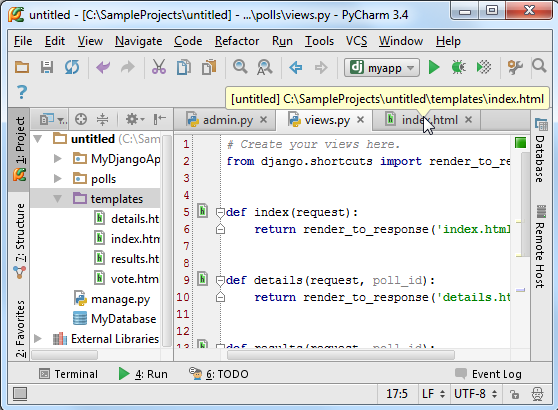Image resolution: width=558 pixels, height=410 pixels.
Task: Toggle the Database tool window
Action: tap(541, 150)
